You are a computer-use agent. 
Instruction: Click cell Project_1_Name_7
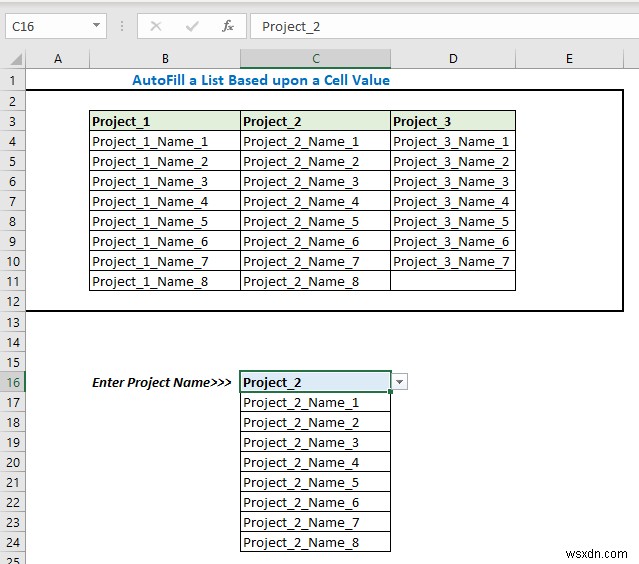[165, 261]
